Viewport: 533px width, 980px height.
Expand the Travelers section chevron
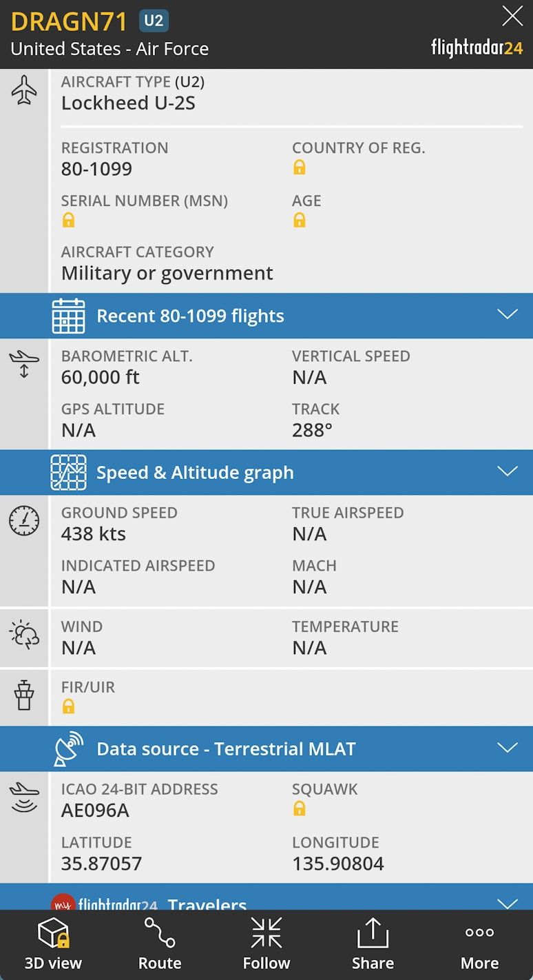[508, 902]
